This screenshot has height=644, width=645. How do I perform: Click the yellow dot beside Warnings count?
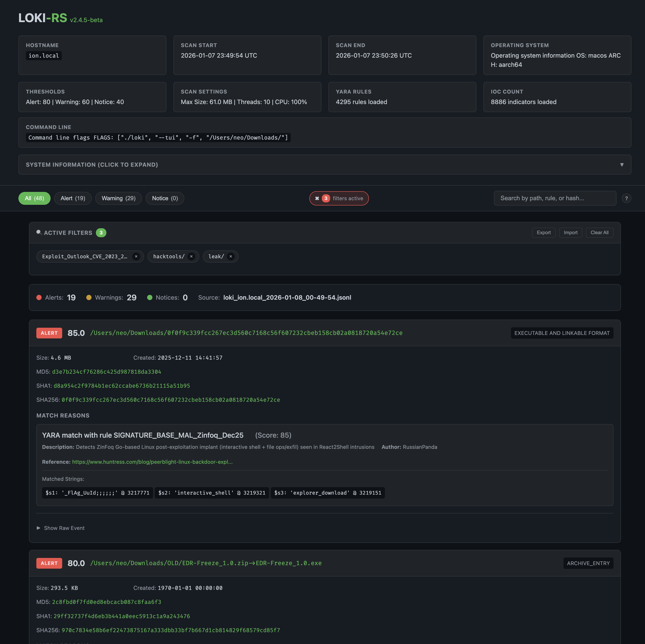(x=89, y=297)
